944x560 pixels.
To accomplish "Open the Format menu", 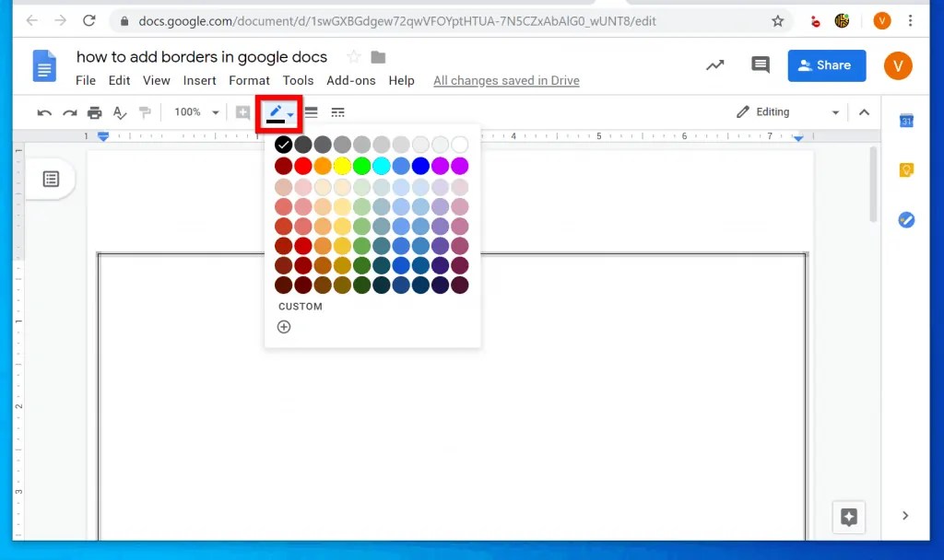I will click(x=249, y=80).
